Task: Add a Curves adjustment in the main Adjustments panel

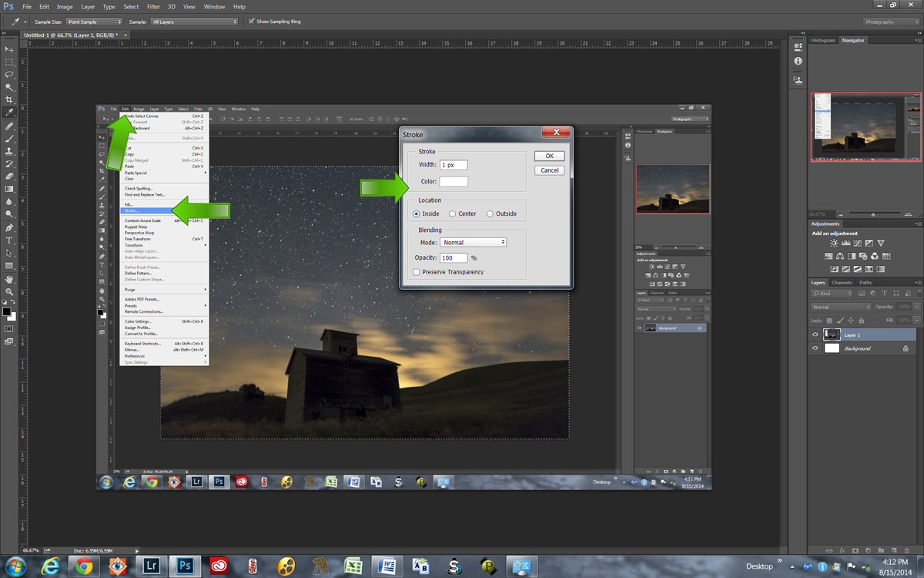Action: (x=857, y=244)
